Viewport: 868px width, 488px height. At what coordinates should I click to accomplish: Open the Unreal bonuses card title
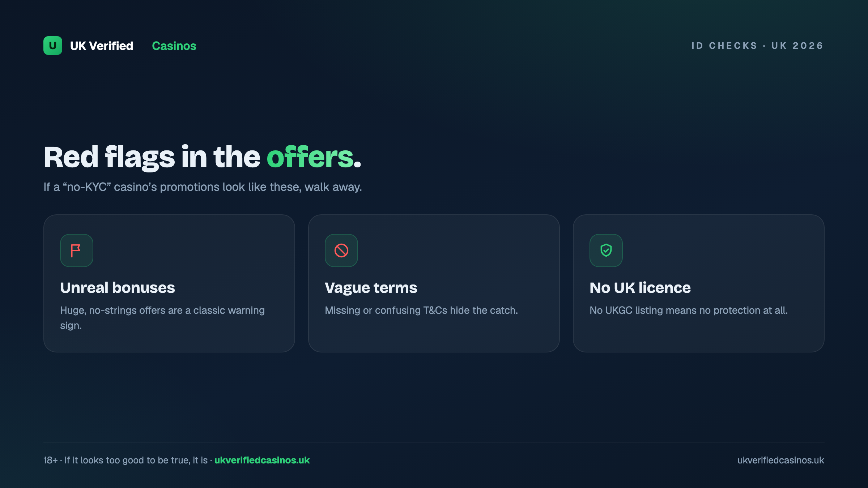tap(118, 288)
